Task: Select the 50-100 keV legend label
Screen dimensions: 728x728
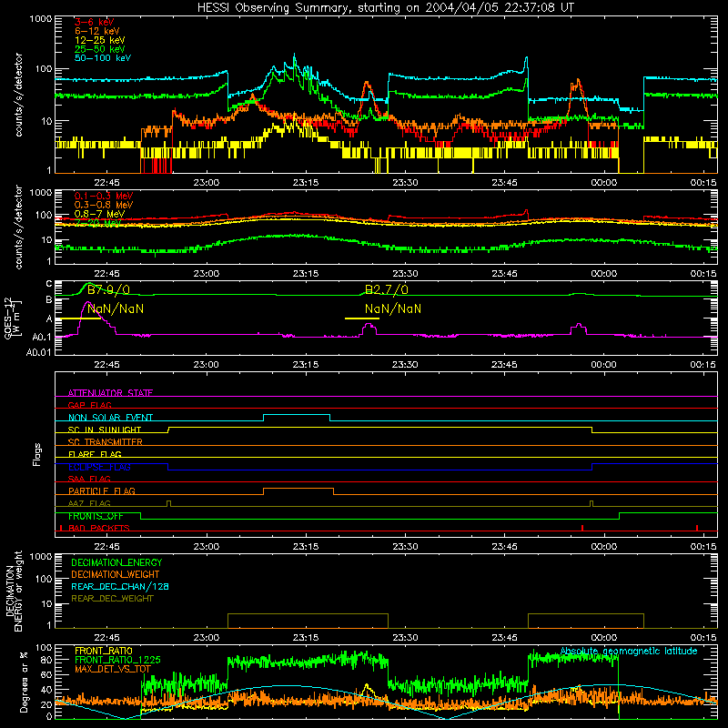Action: 103,58
